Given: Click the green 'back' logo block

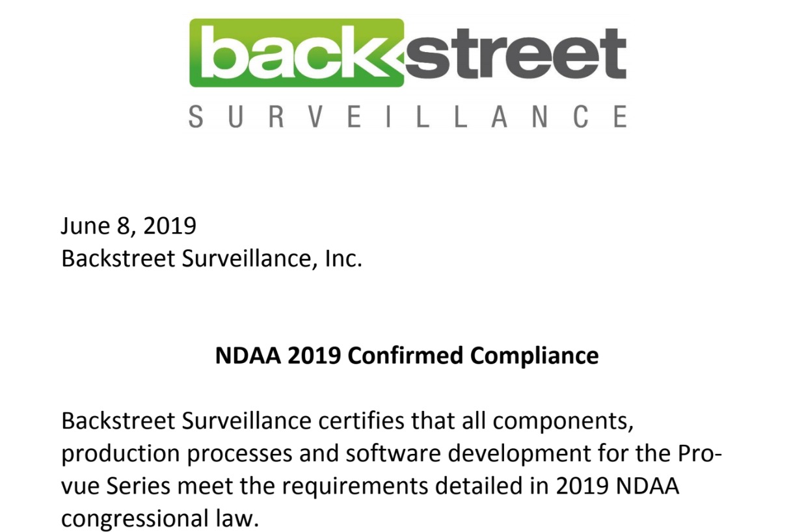Looking at the screenshot, I should (x=297, y=53).
